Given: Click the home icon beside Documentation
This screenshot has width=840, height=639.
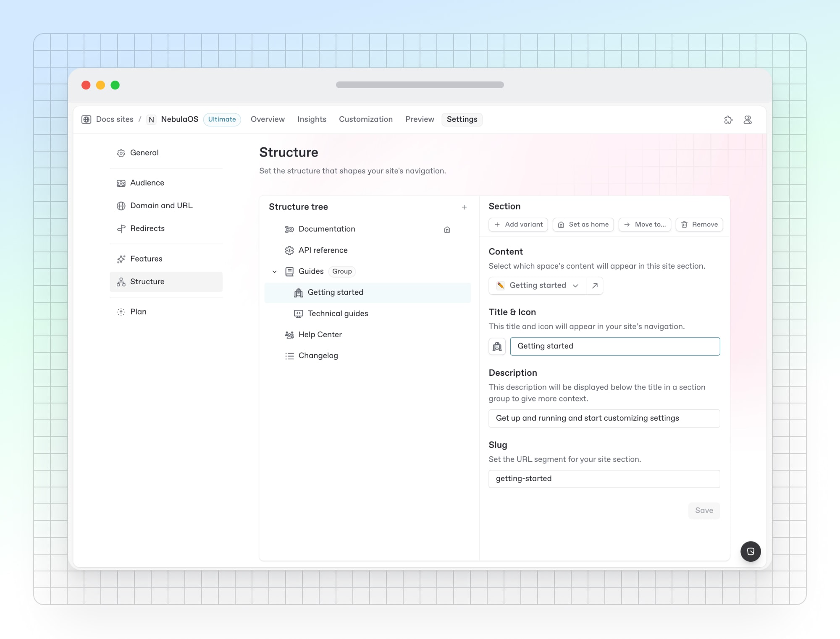Looking at the screenshot, I should [x=447, y=230].
